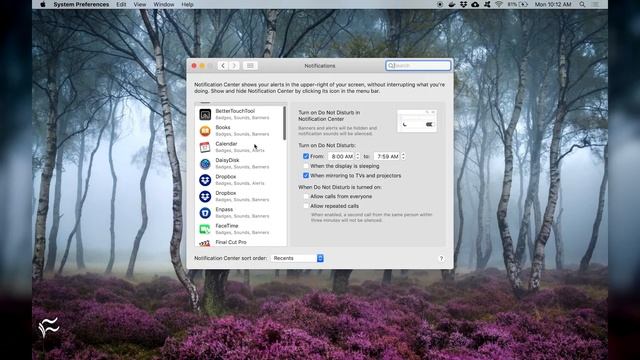Select the Dropbox icon with Banners style

pyautogui.click(x=205, y=196)
